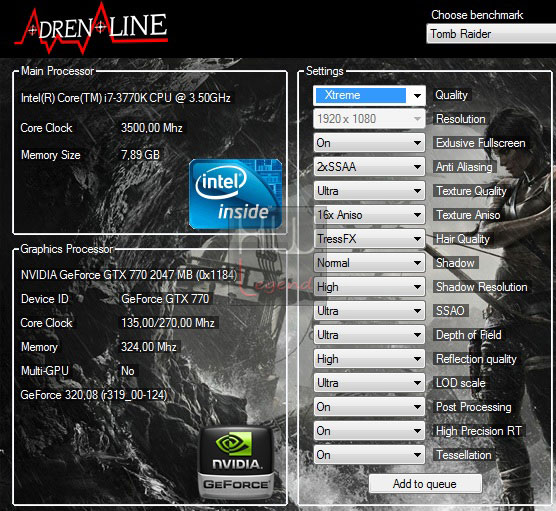This screenshot has width=556, height=511.
Task: Open the Reflection quality dropdown
Action: [369, 359]
